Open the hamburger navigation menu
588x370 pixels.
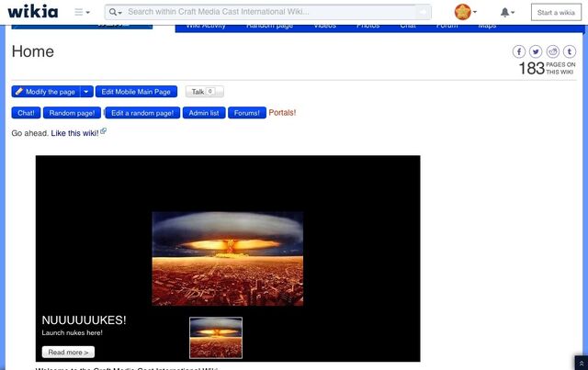pyautogui.click(x=82, y=12)
